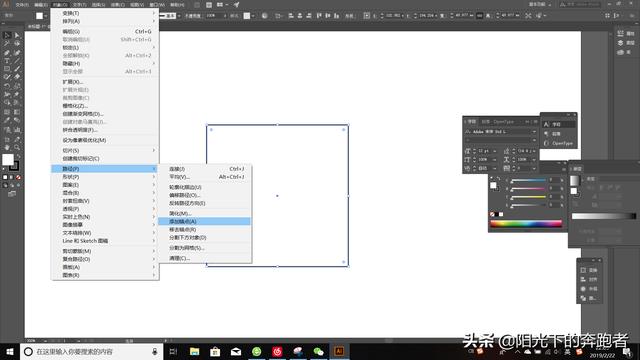Select the Artboard tool

pyautogui.click(x=7, y=139)
